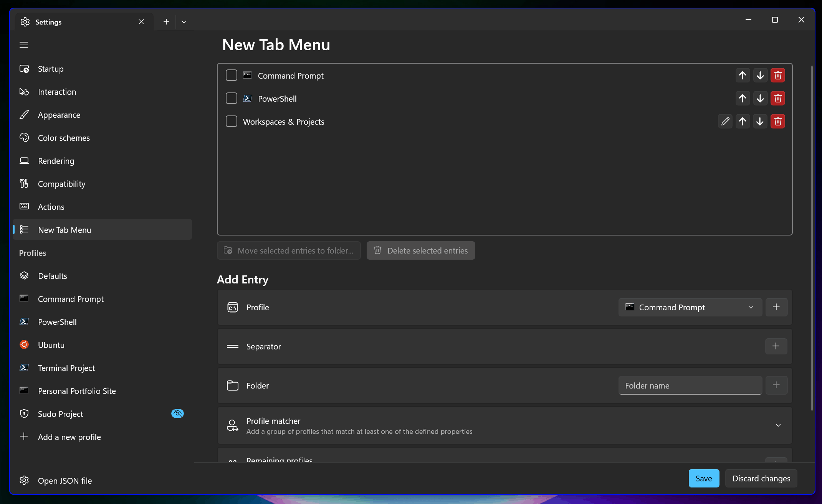The width and height of the screenshot is (822, 504).
Task: Add a new profile
Action: 102,437
